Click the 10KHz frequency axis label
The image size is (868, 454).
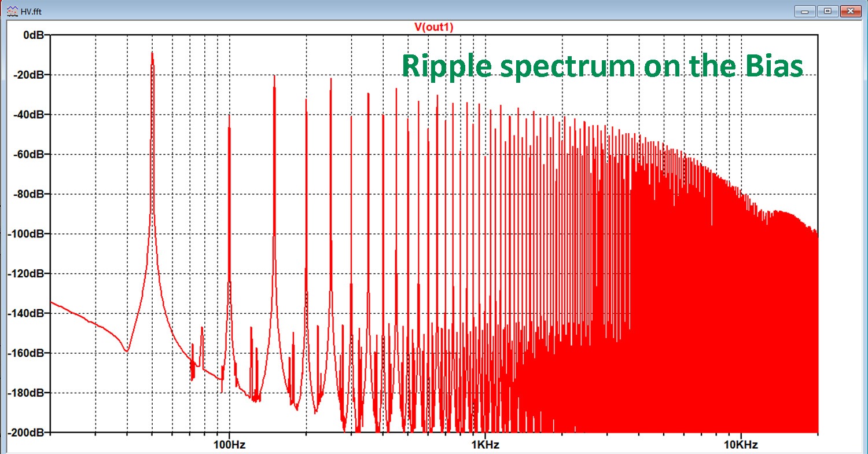click(x=741, y=445)
